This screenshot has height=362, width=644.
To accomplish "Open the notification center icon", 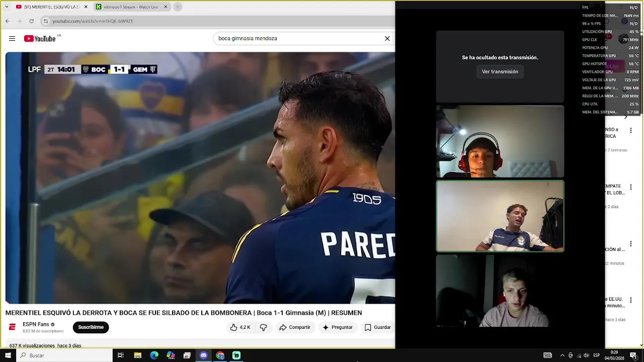I will (x=633, y=355).
